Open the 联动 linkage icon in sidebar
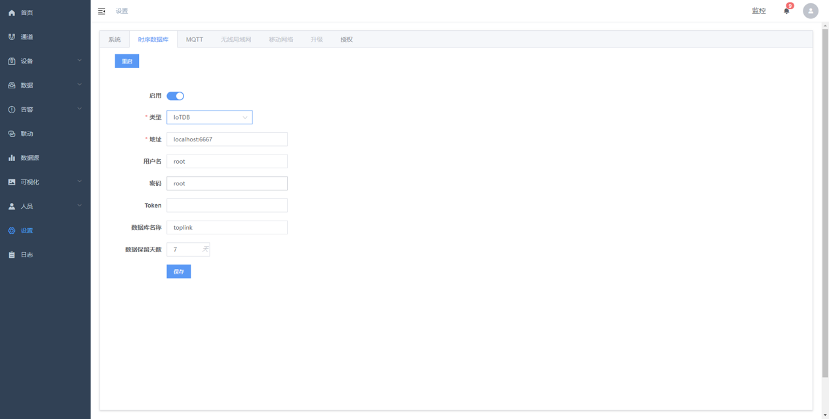Screen dimensions: 830x420 [12, 133]
